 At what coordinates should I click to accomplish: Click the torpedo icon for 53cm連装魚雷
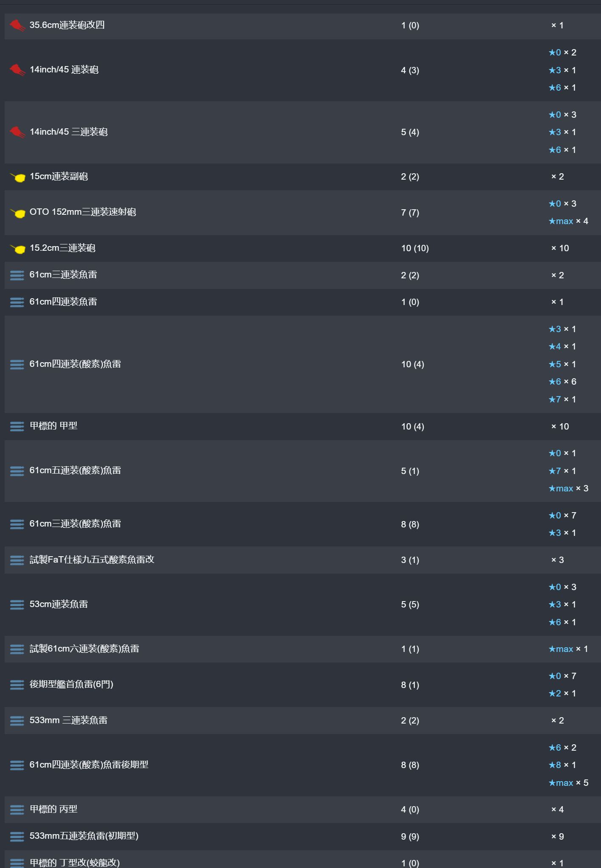(x=17, y=605)
